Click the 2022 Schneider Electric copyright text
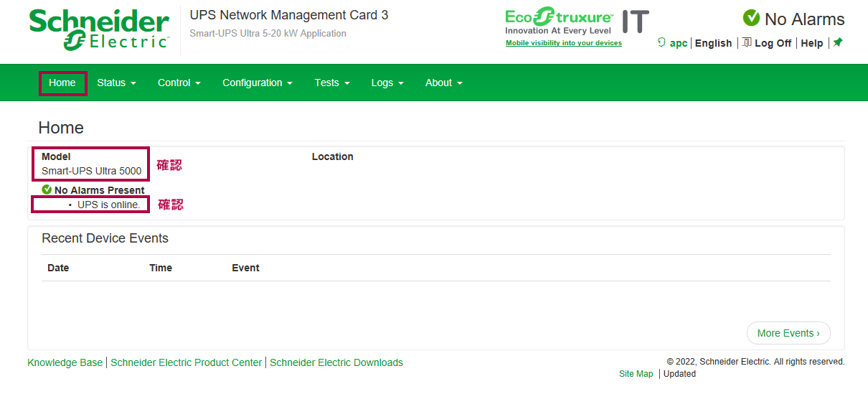 click(x=756, y=362)
